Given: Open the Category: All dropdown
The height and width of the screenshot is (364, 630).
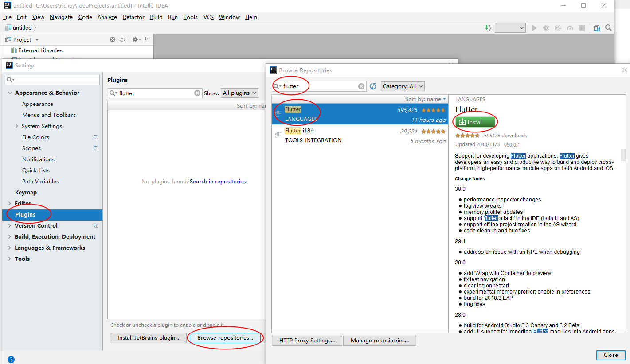Looking at the screenshot, I should pos(403,86).
